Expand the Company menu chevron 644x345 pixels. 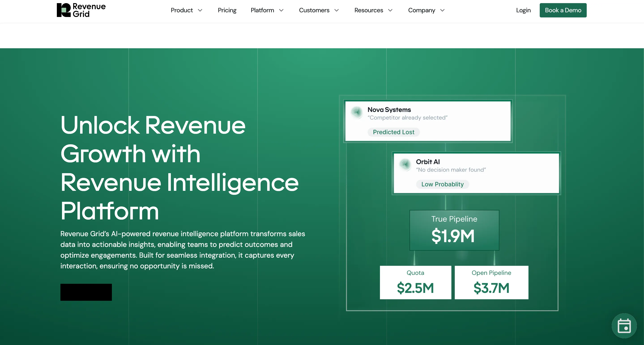click(442, 10)
